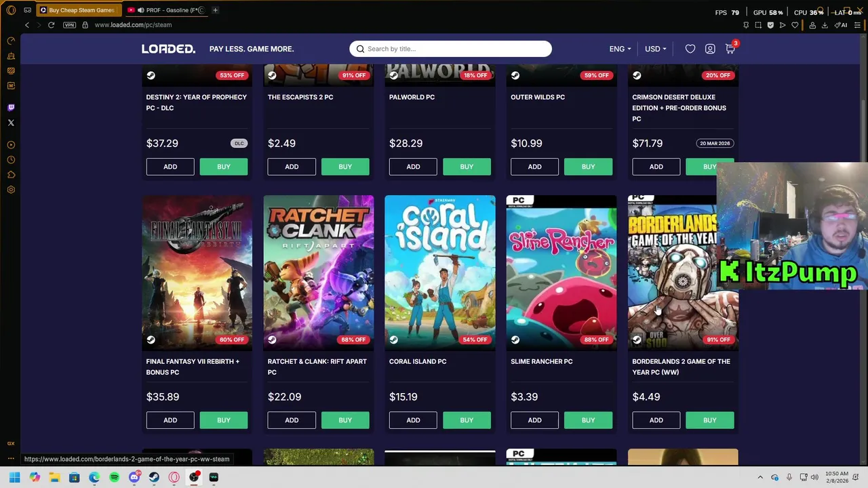Open the Final Fantasy VII Rebirth cover image
The height and width of the screenshot is (488, 868).
coord(197,272)
